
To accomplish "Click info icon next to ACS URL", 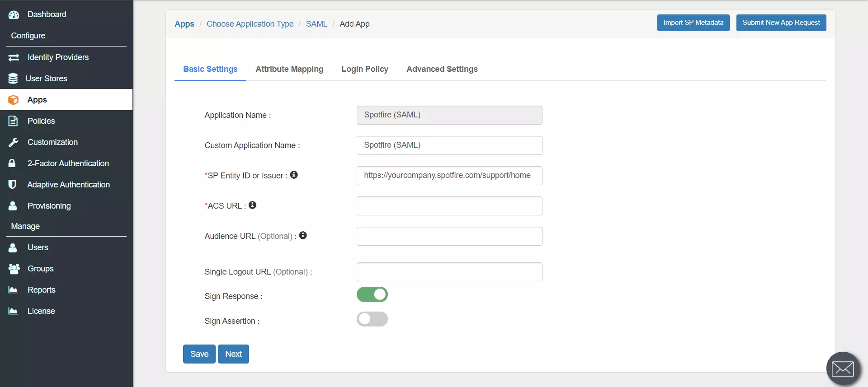I will tap(253, 205).
